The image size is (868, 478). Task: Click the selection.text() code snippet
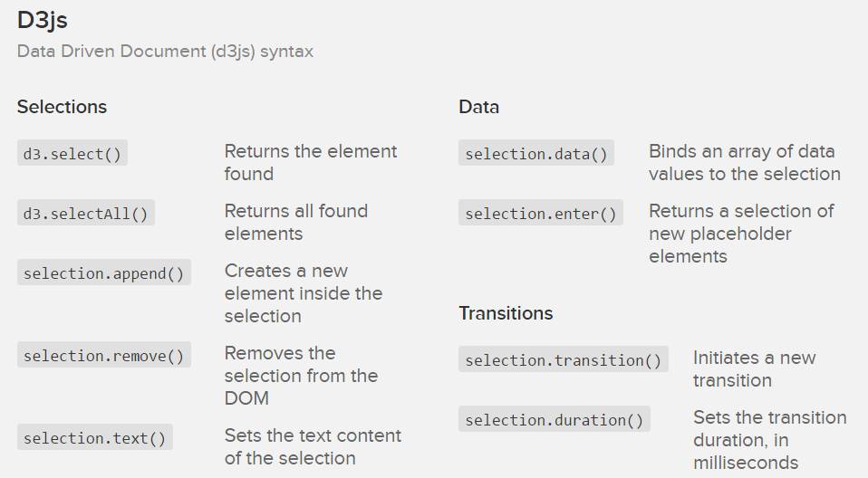(95, 438)
